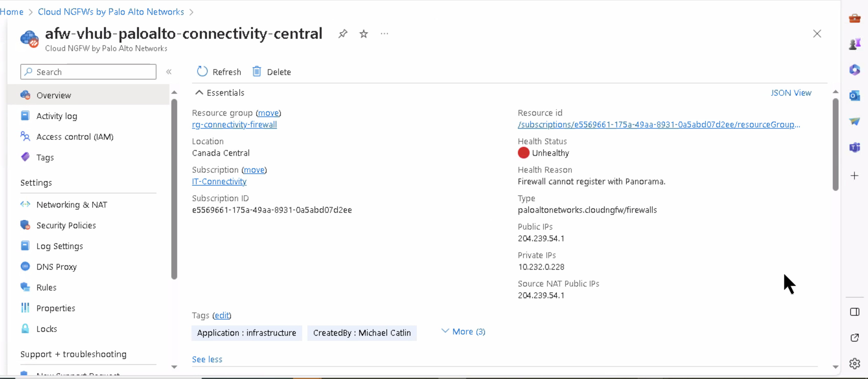Click the Delete trash icon
This screenshot has height=379, width=868.
point(257,72)
